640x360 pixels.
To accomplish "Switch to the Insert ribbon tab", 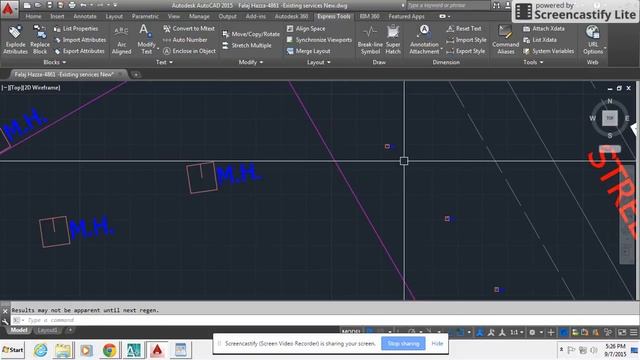I will pos(57,16).
